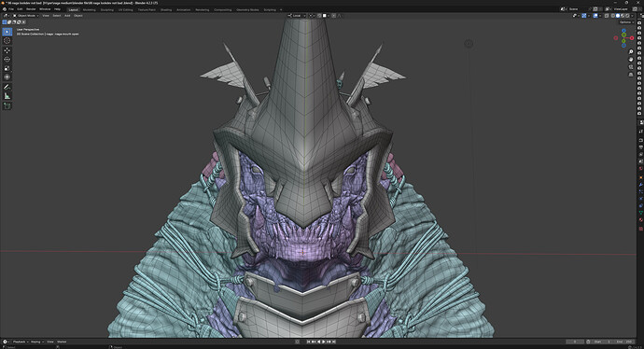Screen dimensions: 644x349
Task: Jump to the previous keyframe
Action: [314, 342]
